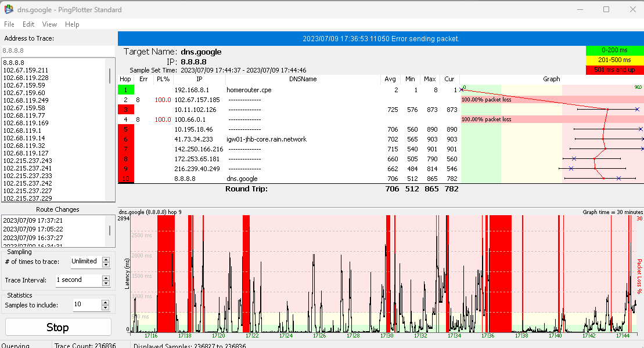Select 102.67.159.59 in the address list
This screenshot has width=644, height=348.
tap(24, 85)
